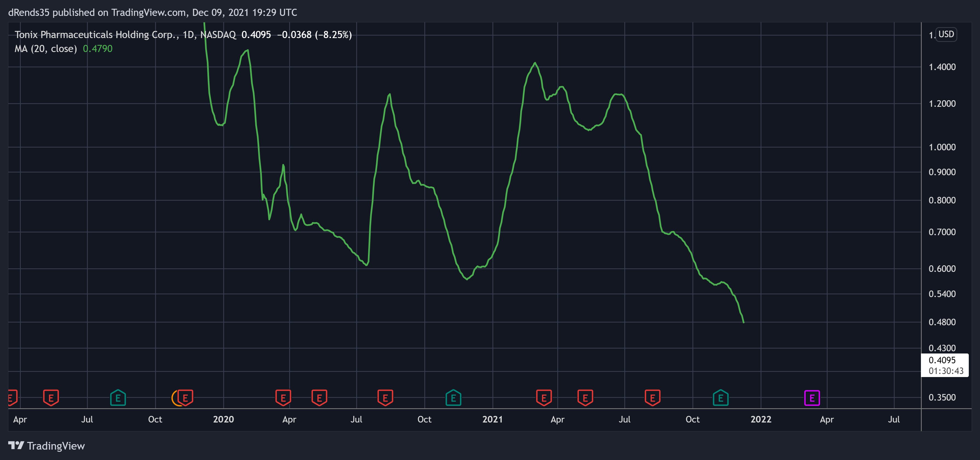Click the MA value 0.4790
Viewport: 980px width, 460px height.
click(x=98, y=49)
